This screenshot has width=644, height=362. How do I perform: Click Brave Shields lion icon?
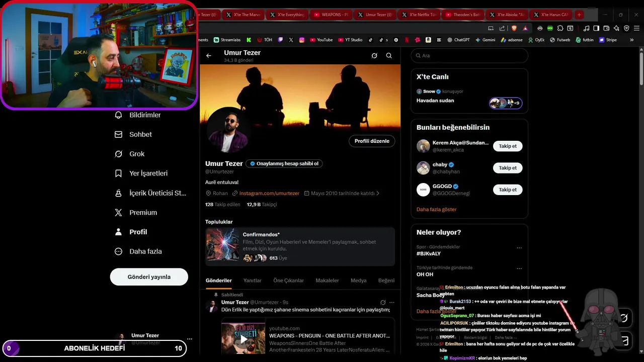pyautogui.click(x=514, y=28)
